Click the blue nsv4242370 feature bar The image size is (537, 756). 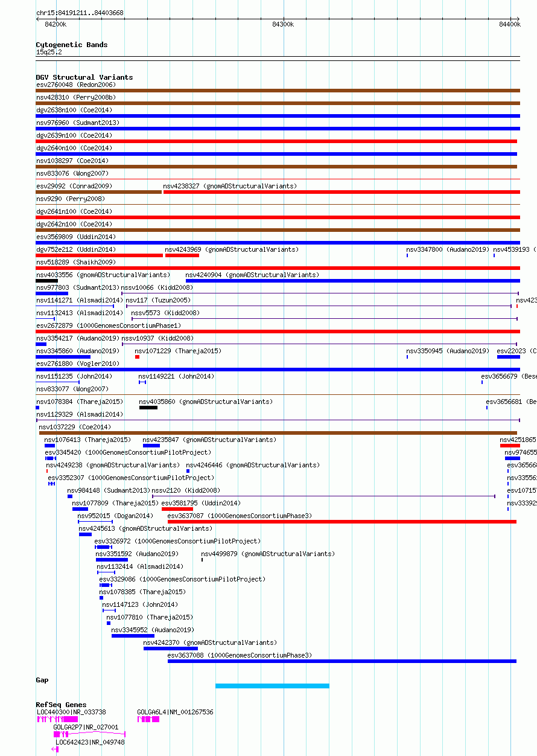coord(170,649)
